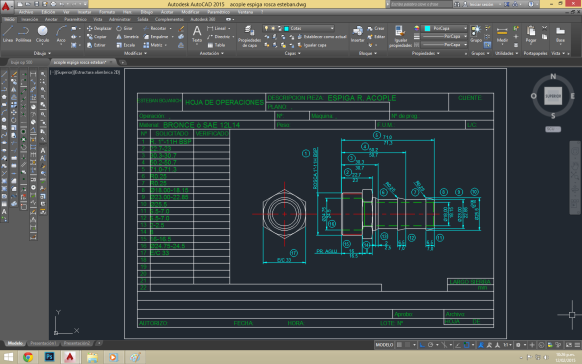582x364 pixels.
Task: Open Photoshop from taskbar
Action: [49, 357]
